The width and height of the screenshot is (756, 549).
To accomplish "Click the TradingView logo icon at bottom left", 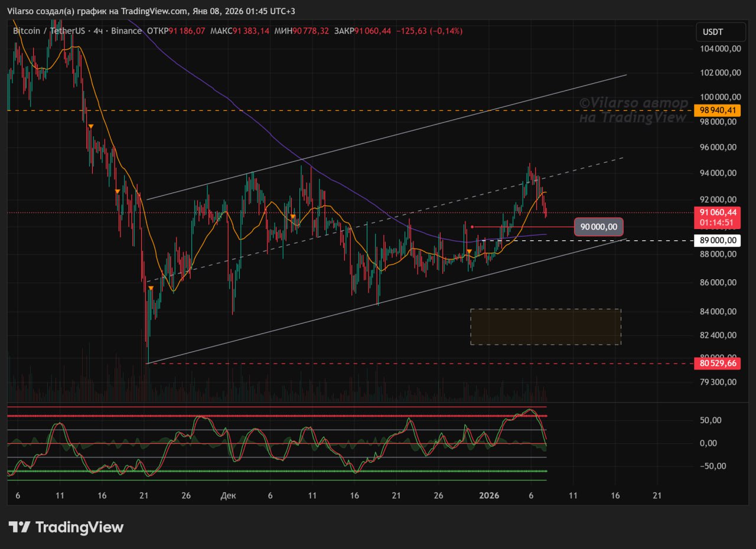I will point(19,527).
